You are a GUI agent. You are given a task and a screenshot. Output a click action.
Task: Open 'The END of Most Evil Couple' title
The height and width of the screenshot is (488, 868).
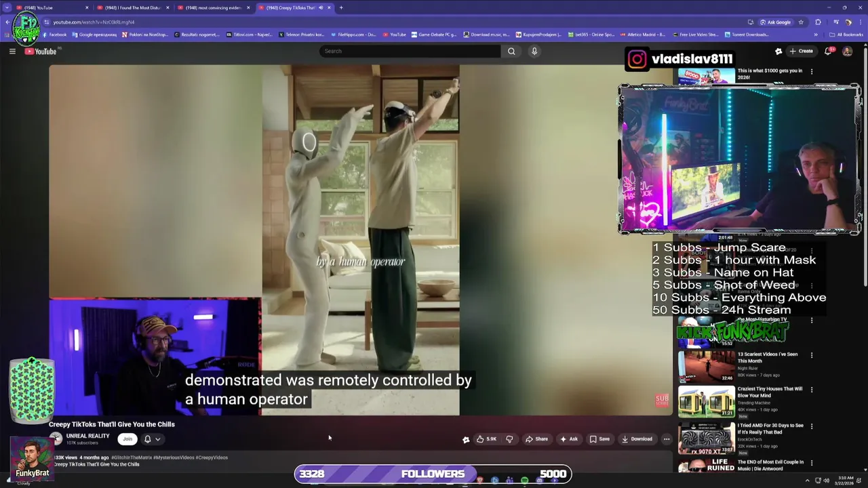770,465
